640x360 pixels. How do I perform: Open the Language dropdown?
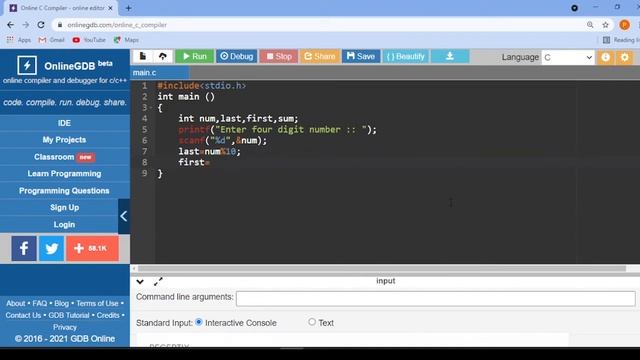tap(567, 58)
